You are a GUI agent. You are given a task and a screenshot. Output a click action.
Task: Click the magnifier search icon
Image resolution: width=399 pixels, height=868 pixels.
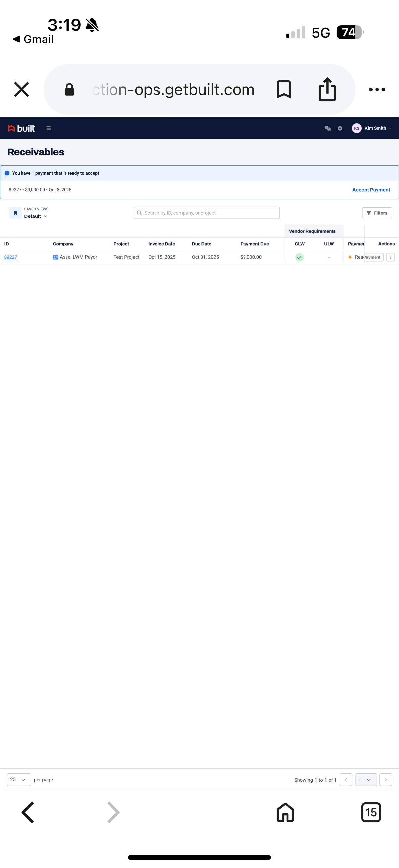coord(139,213)
